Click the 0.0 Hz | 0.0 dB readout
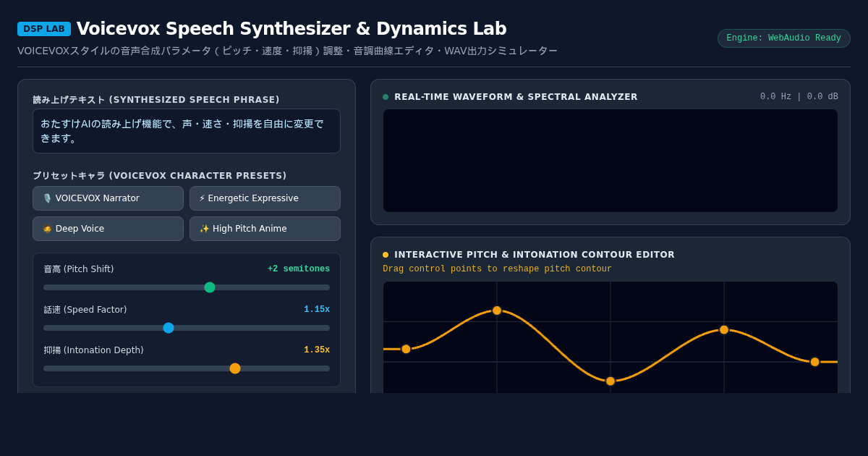 (799, 97)
